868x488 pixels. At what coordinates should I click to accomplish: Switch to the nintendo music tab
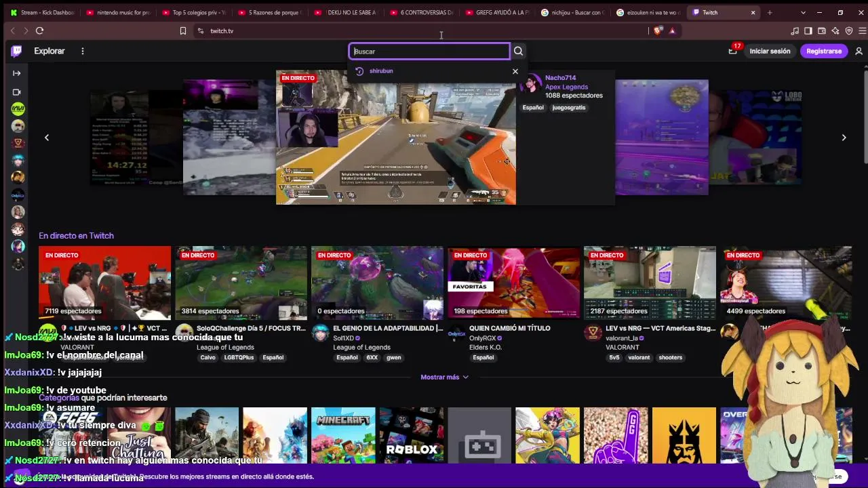click(x=119, y=12)
